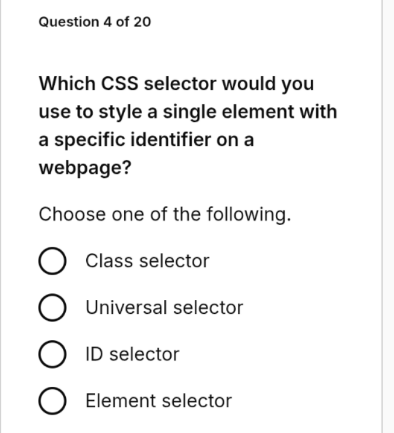Click the 'ID selector' answer label

(x=132, y=354)
